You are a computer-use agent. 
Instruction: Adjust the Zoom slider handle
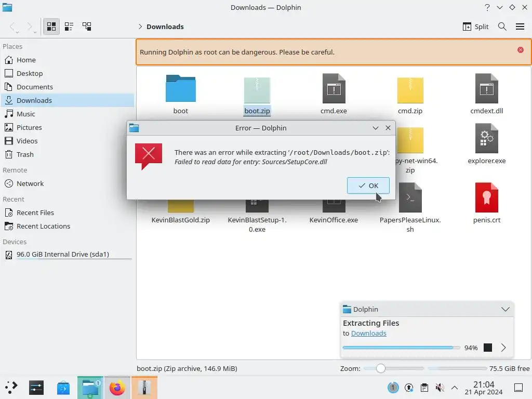381,368
